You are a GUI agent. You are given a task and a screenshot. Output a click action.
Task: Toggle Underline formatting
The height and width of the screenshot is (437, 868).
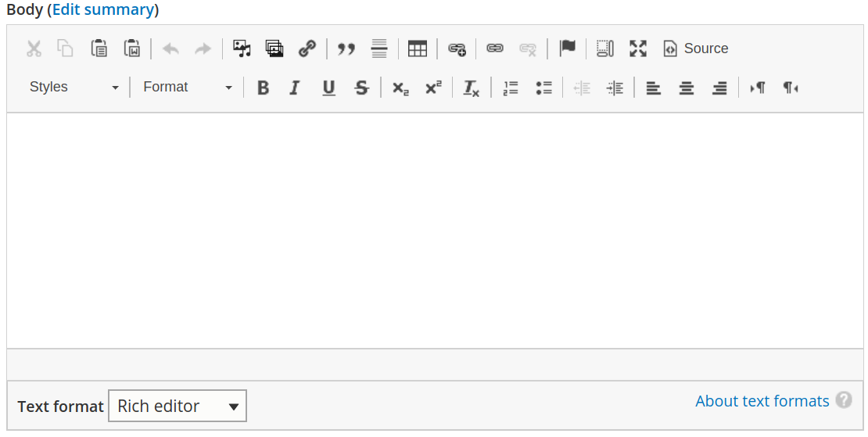[x=328, y=88]
